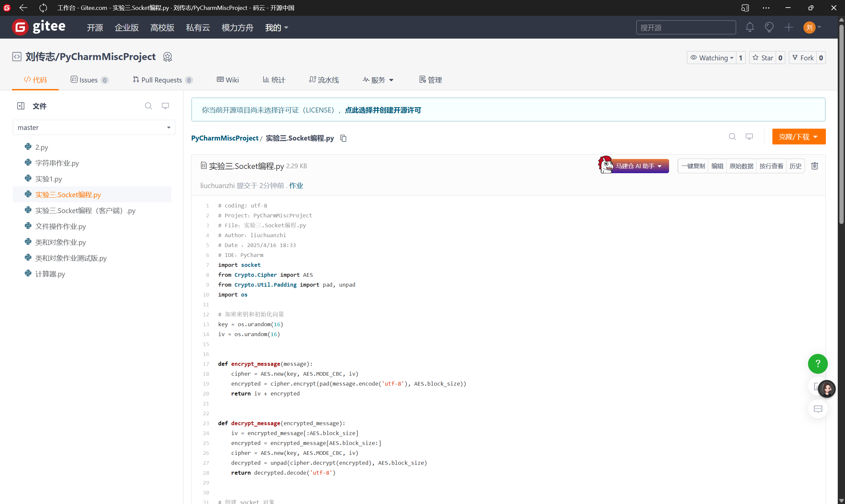Screen dimensions: 845x504
Task: Collapse the file sidebar panel icon
Action: click(x=21, y=106)
